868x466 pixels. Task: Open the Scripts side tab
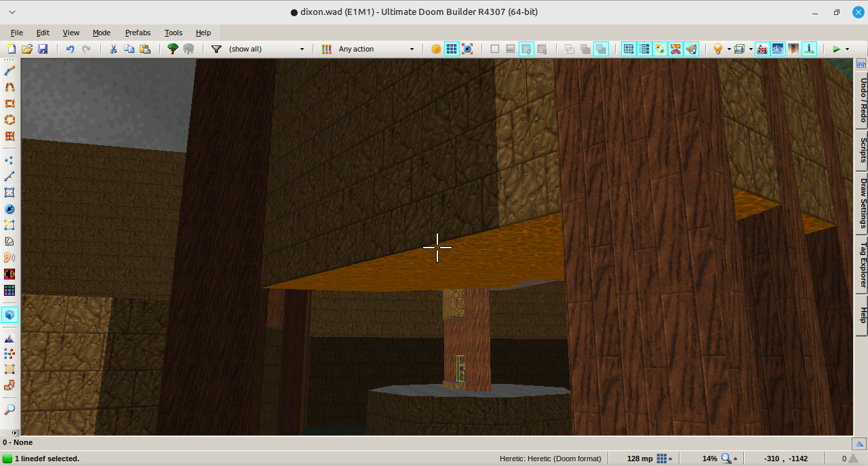[x=861, y=150]
